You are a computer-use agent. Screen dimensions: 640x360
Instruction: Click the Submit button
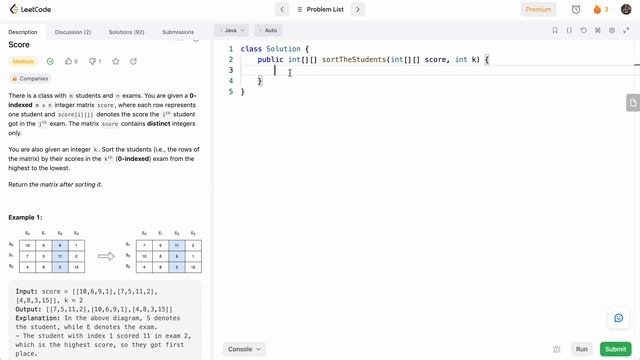coord(616,349)
